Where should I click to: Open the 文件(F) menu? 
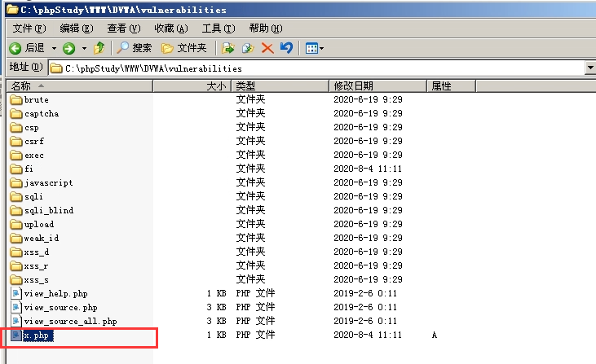click(x=28, y=29)
